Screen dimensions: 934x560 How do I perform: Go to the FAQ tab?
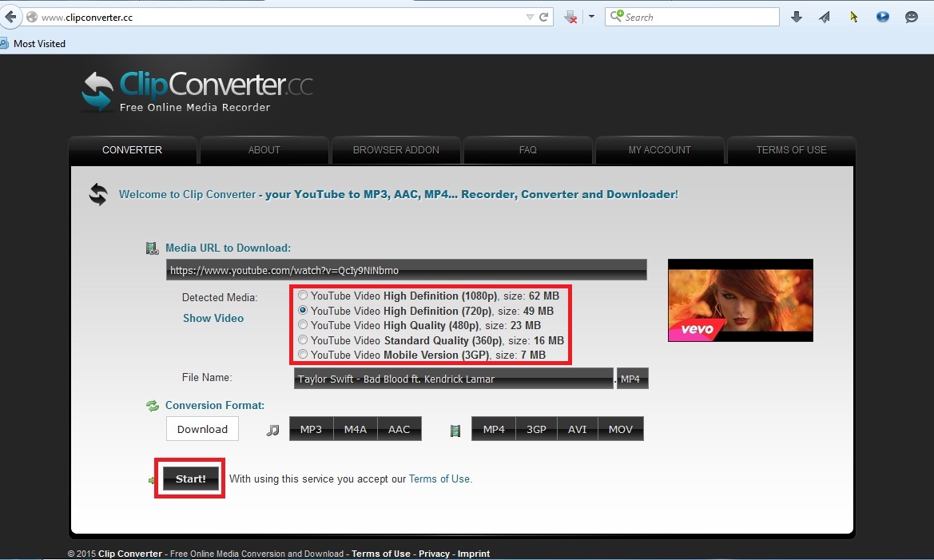(x=528, y=150)
